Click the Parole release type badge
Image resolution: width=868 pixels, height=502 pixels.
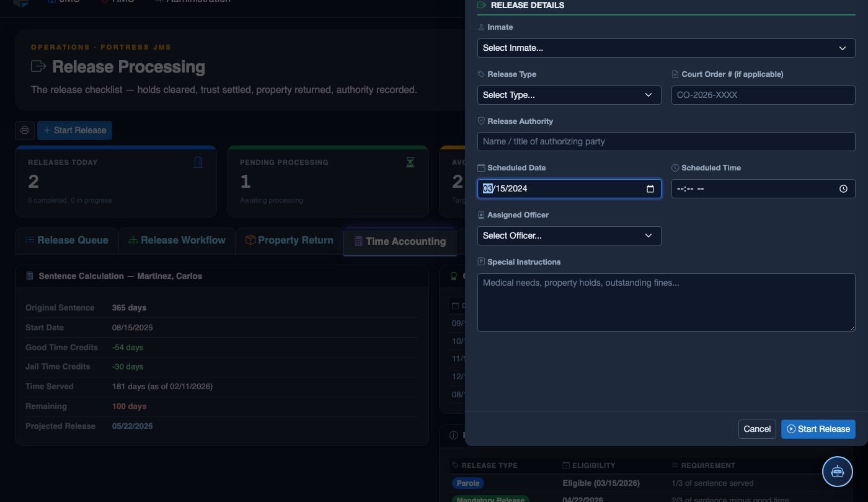point(468,483)
